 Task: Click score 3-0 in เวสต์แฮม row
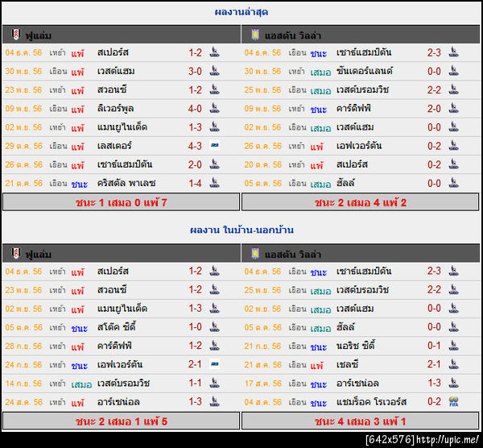tap(195, 71)
